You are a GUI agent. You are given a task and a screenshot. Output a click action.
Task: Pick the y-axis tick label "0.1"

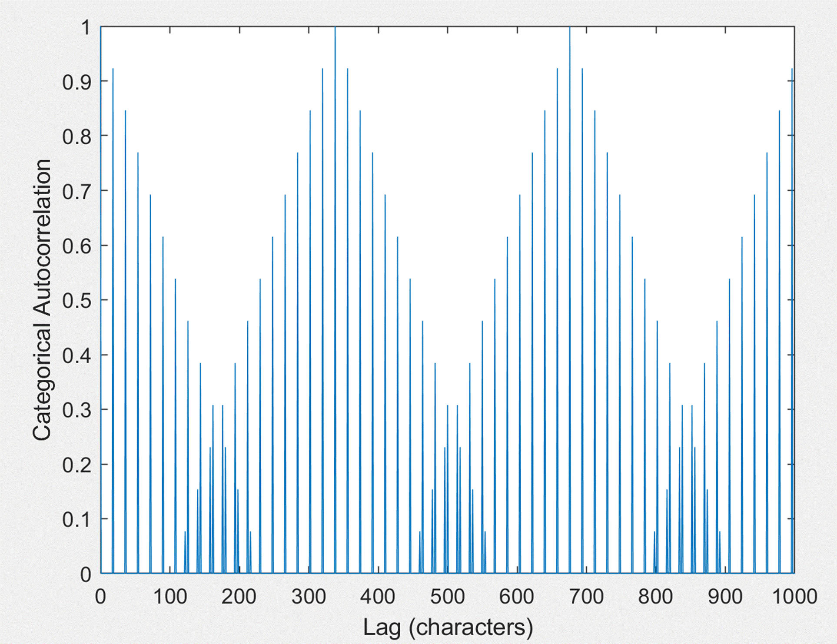[76, 519]
